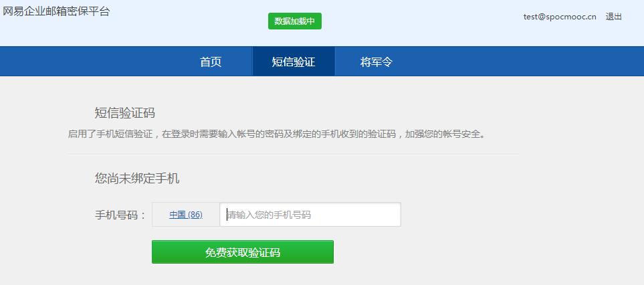Select the 将军令 tab

[376, 62]
